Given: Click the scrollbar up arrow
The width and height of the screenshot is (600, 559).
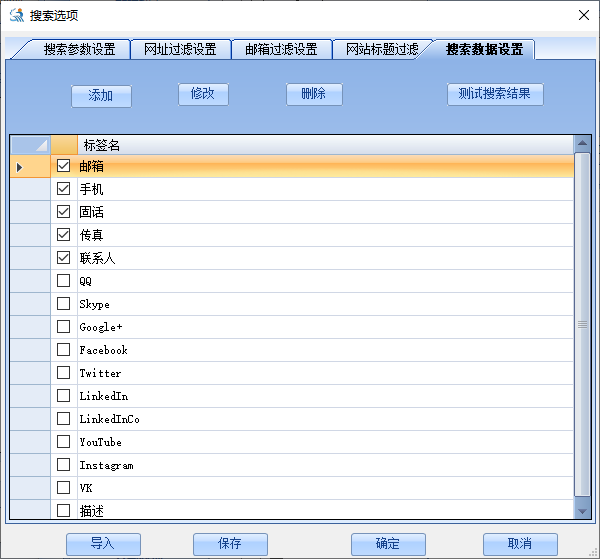Looking at the screenshot, I should pyautogui.click(x=583, y=145).
